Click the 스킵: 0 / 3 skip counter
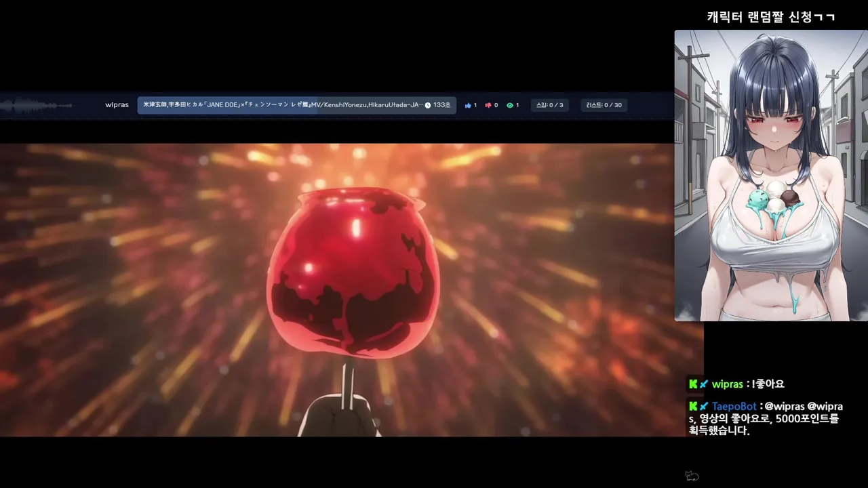This screenshot has height=488, width=868. pos(550,105)
